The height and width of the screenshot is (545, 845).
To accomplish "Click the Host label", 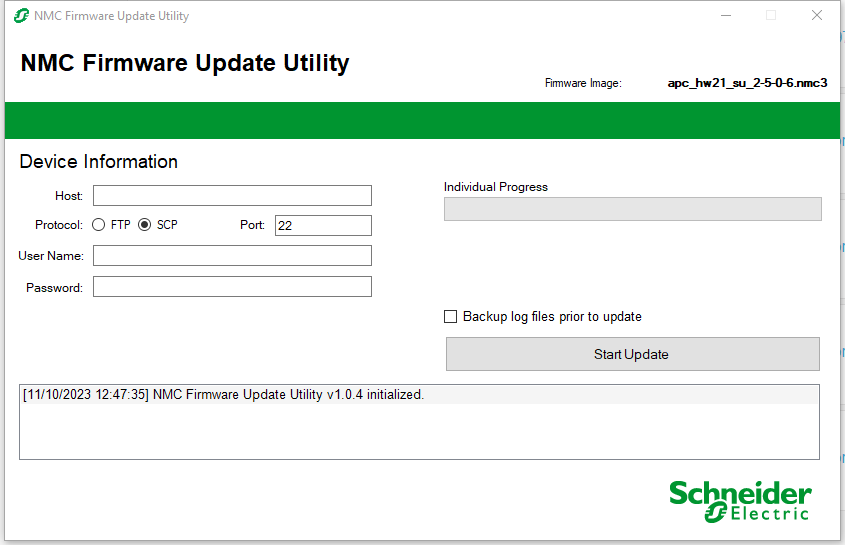I will point(69,196).
